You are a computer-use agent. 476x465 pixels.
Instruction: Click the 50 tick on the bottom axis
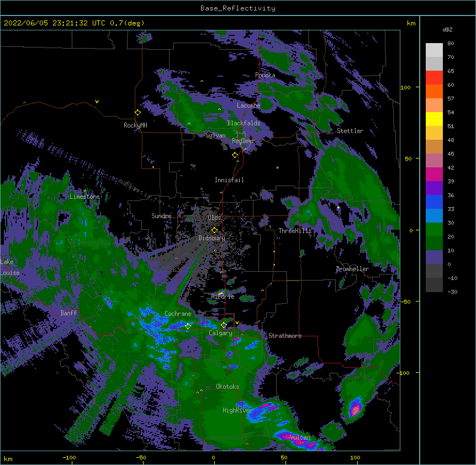coord(284,457)
